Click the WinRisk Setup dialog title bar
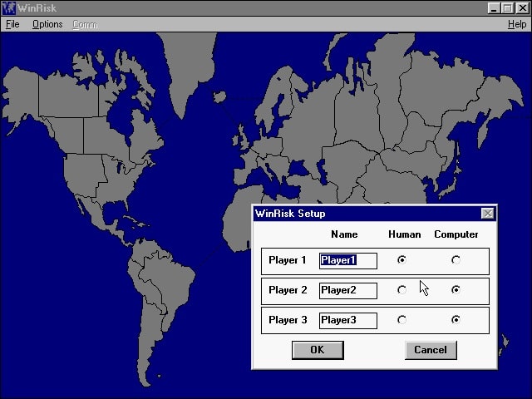 (x=366, y=214)
